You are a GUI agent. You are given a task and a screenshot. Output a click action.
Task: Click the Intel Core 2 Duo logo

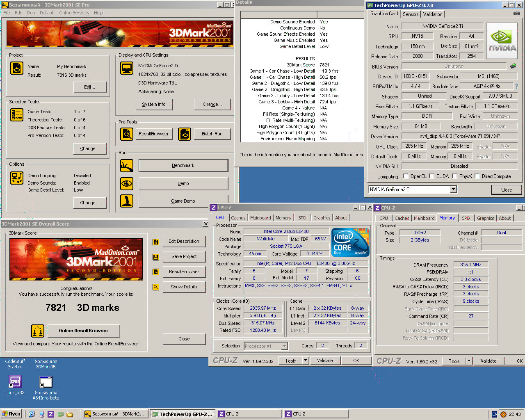(x=351, y=242)
